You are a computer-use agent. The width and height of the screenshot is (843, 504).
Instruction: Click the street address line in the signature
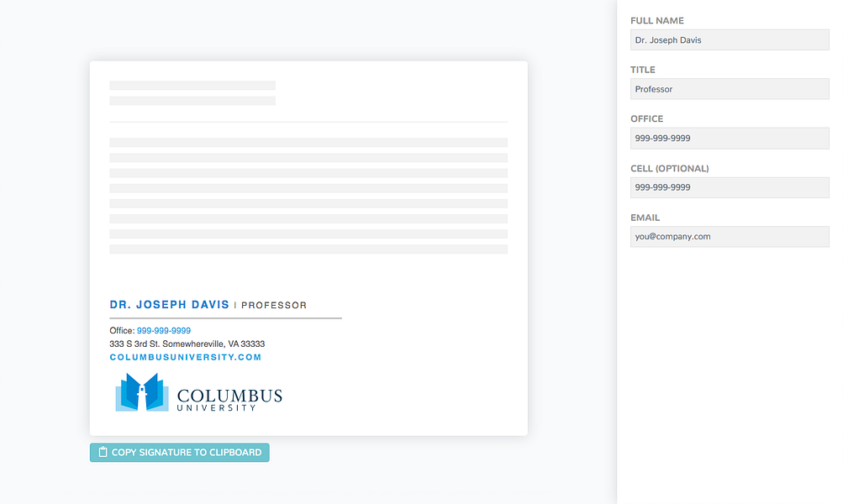coord(186,344)
